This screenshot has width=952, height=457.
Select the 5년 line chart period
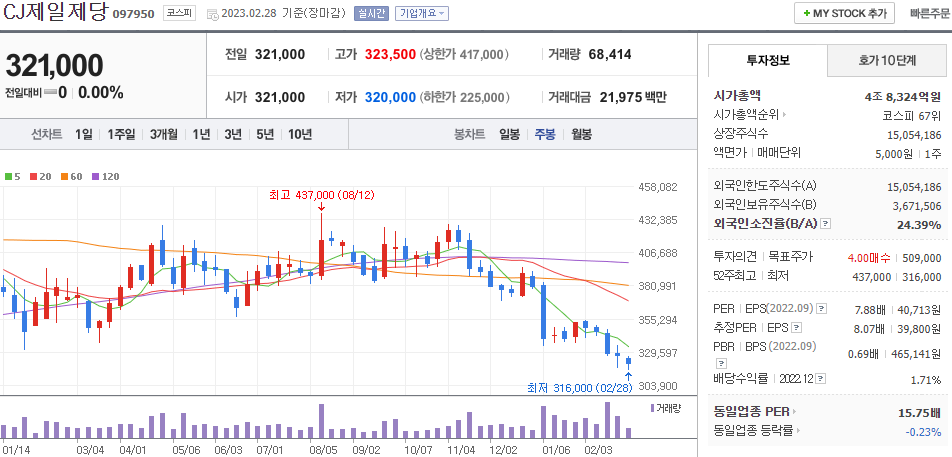(x=265, y=135)
